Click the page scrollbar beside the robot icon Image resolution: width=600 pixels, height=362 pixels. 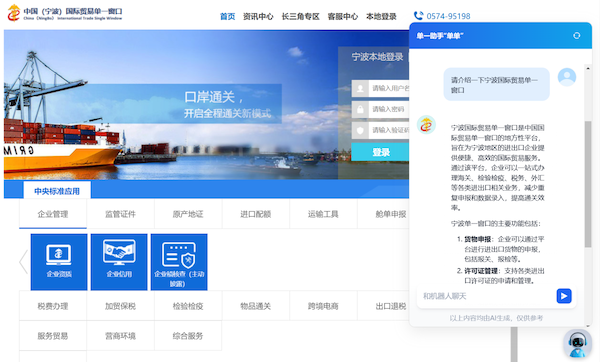point(514,344)
